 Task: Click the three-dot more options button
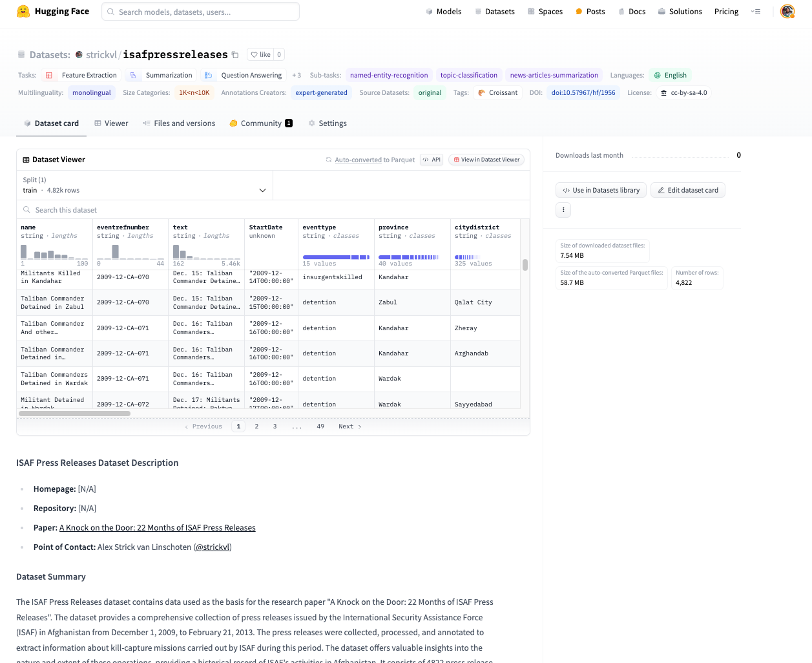[x=563, y=209]
